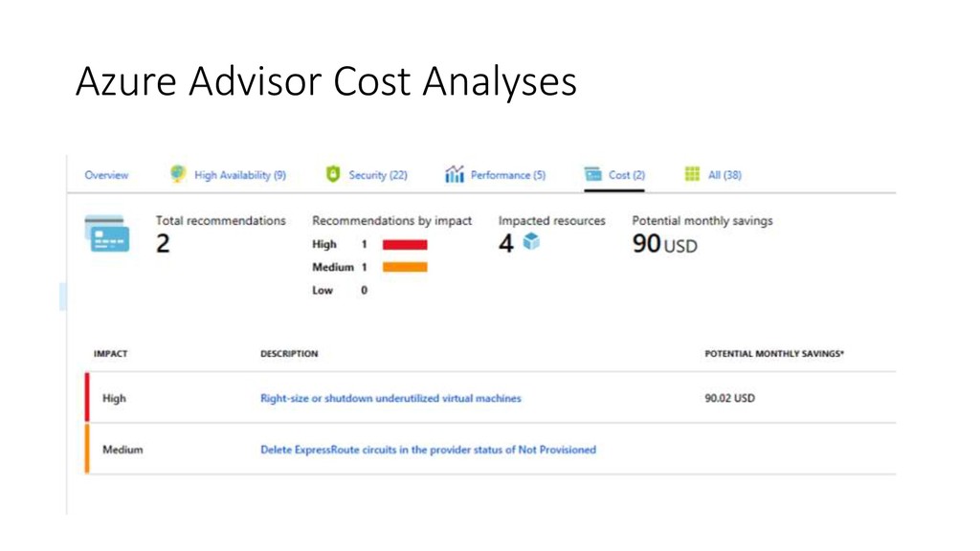Click the Azure Advisor Cost Analyses title
980x551 pixels.
[325, 81]
